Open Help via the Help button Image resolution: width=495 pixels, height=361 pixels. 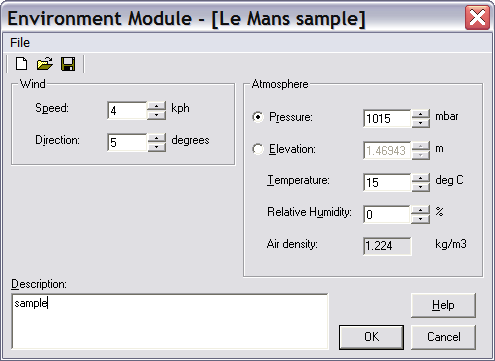tap(443, 305)
